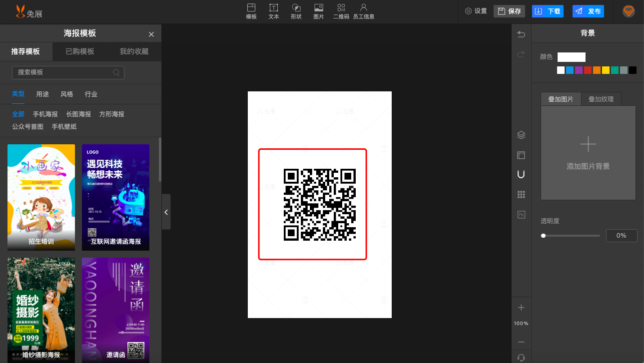Filter by 手机海报
This screenshot has width=644, height=363.
(45, 114)
